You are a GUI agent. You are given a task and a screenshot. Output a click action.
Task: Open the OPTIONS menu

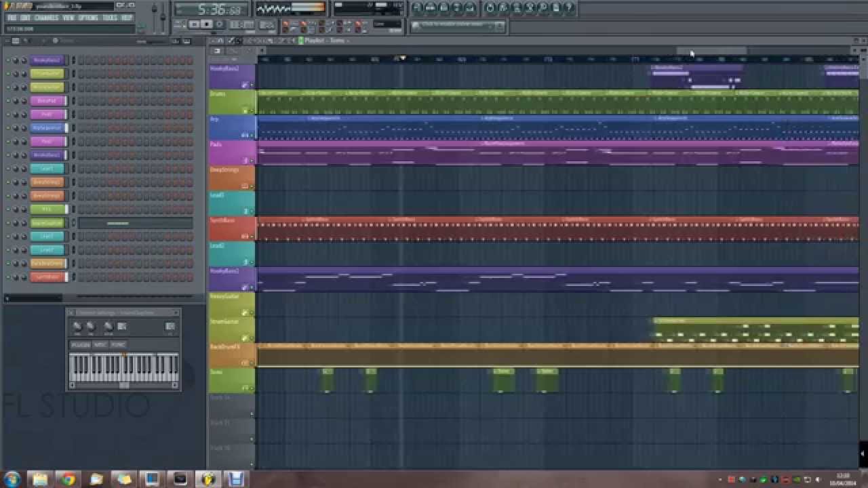88,18
